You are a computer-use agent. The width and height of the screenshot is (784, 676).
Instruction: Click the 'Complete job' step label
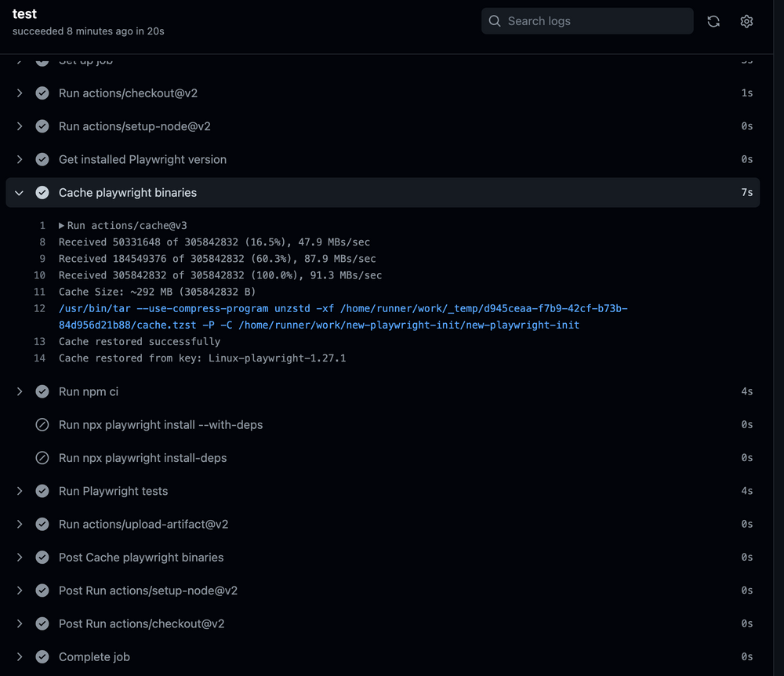94,656
